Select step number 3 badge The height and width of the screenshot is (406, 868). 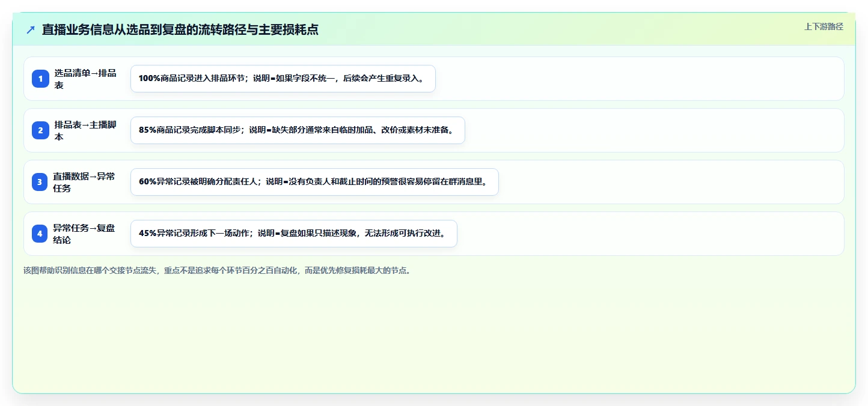[x=40, y=182]
